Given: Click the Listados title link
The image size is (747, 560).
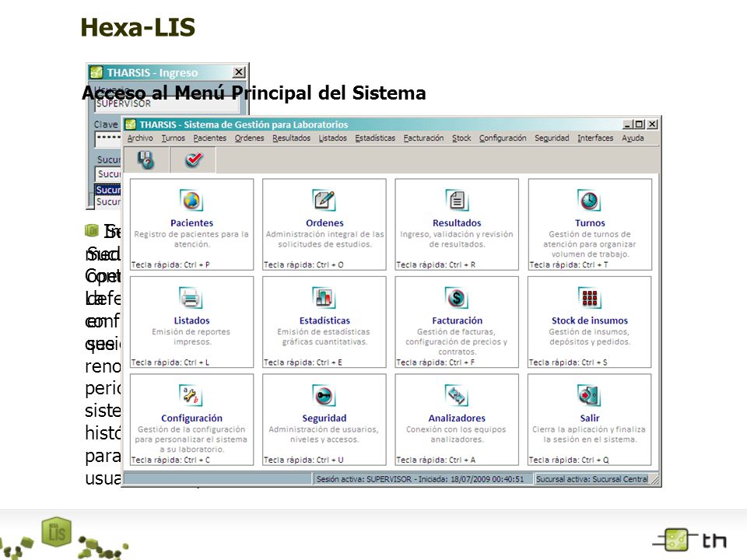Looking at the screenshot, I should (191, 320).
